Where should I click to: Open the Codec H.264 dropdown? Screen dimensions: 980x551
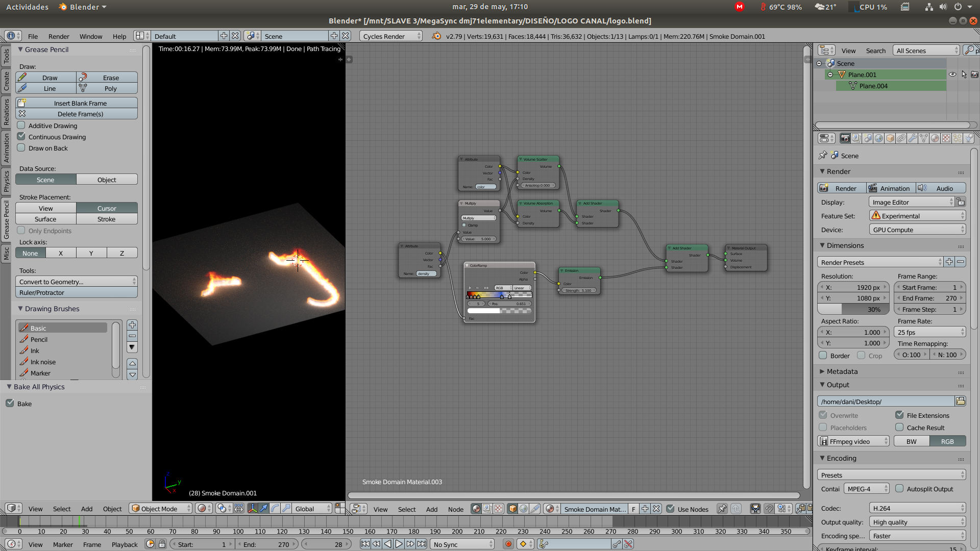point(917,508)
